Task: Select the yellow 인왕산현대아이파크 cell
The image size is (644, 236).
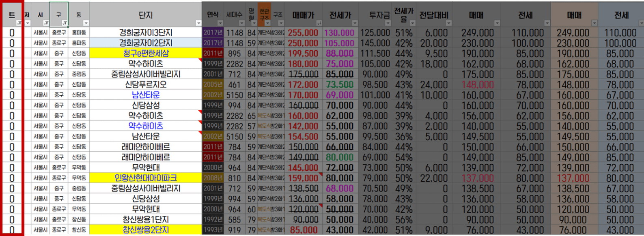Action: click(146, 178)
